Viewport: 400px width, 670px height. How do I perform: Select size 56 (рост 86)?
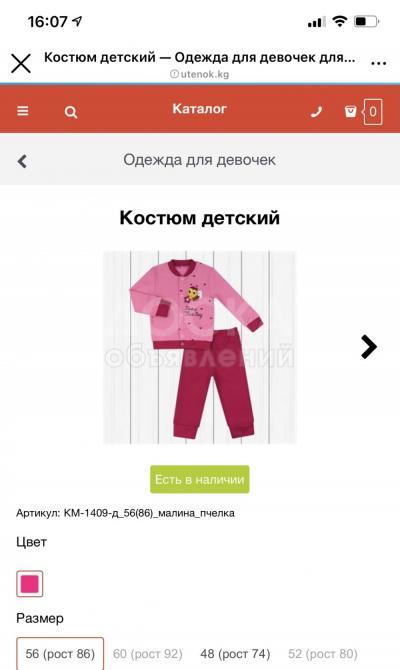pyautogui.click(x=60, y=653)
